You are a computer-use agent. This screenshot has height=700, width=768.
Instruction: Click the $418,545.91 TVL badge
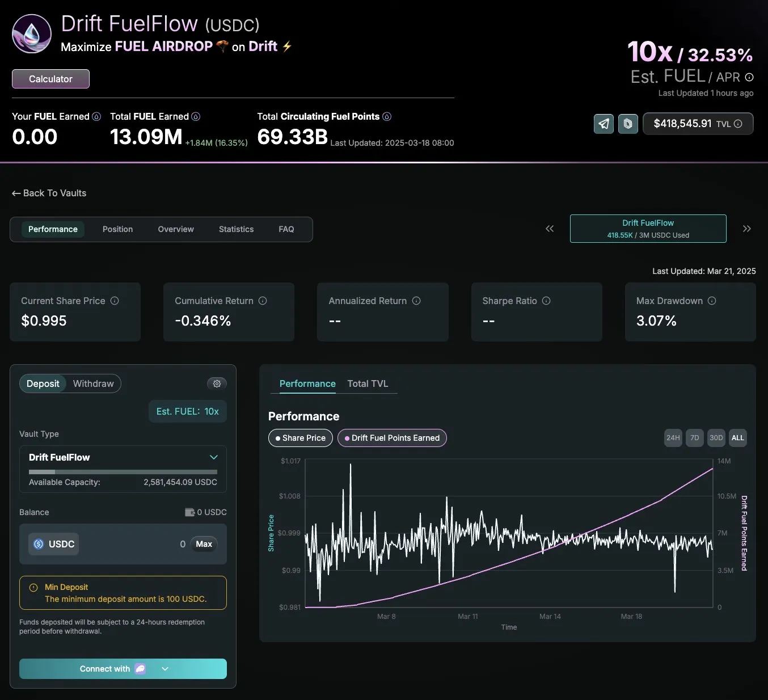click(x=698, y=124)
